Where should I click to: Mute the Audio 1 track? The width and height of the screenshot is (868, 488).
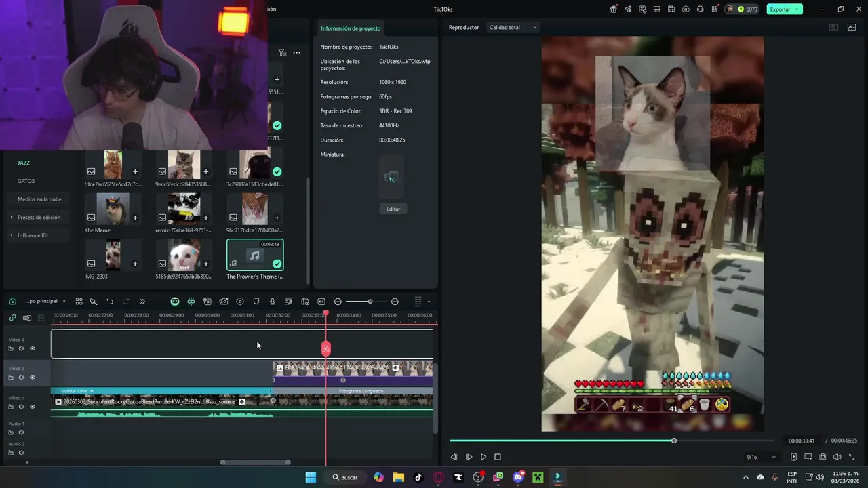tap(21, 432)
